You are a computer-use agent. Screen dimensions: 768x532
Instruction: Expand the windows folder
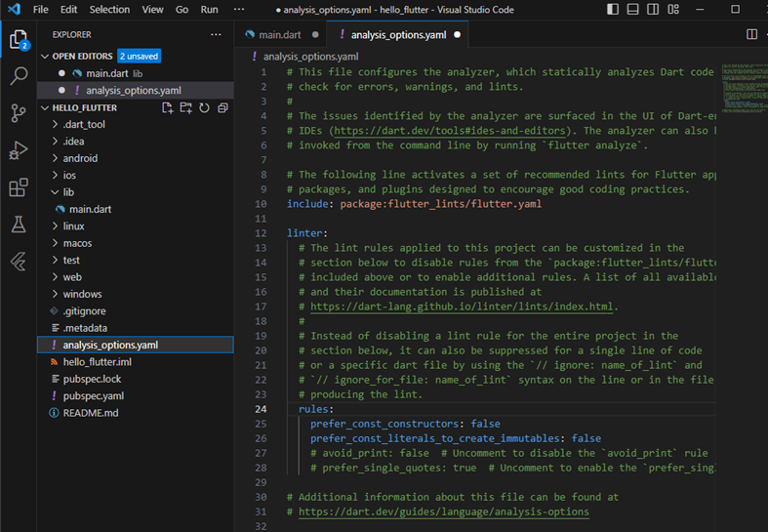[82, 295]
